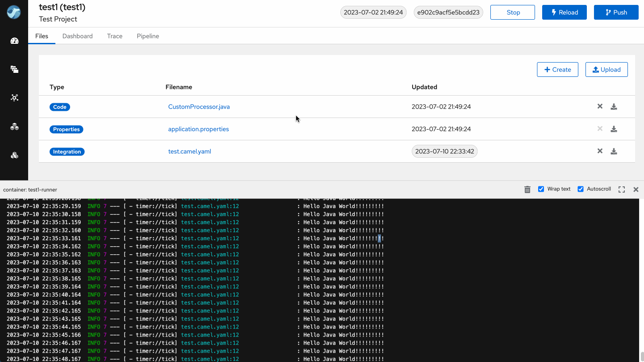Open the Trace tab

(115, 36)
